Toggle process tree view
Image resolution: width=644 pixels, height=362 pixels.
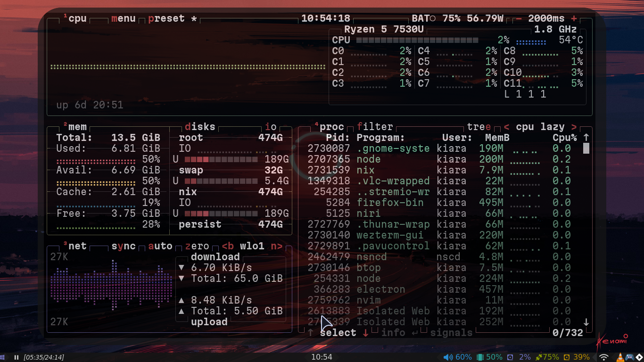479,127
